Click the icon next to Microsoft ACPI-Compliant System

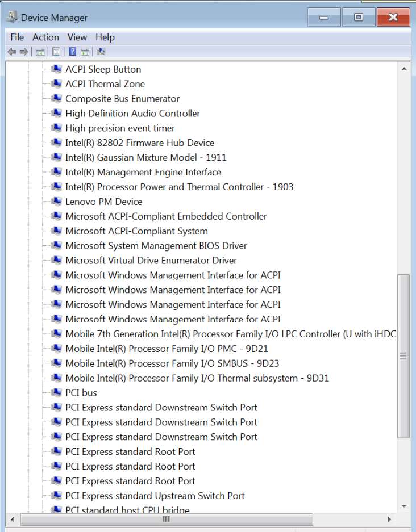pyautogui.click(x=56, y=231)
